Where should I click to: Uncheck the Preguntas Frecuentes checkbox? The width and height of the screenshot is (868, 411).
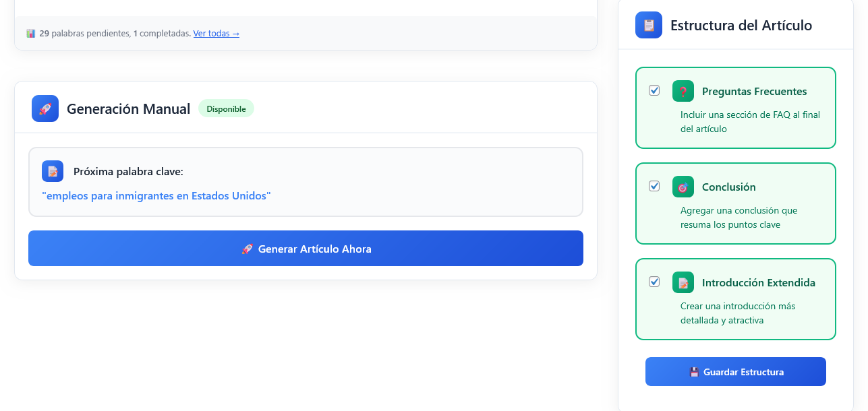[654, 90]
